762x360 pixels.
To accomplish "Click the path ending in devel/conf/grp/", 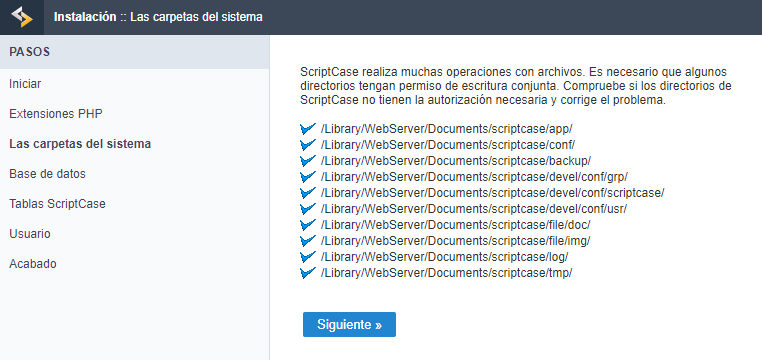I will (475, 177).
